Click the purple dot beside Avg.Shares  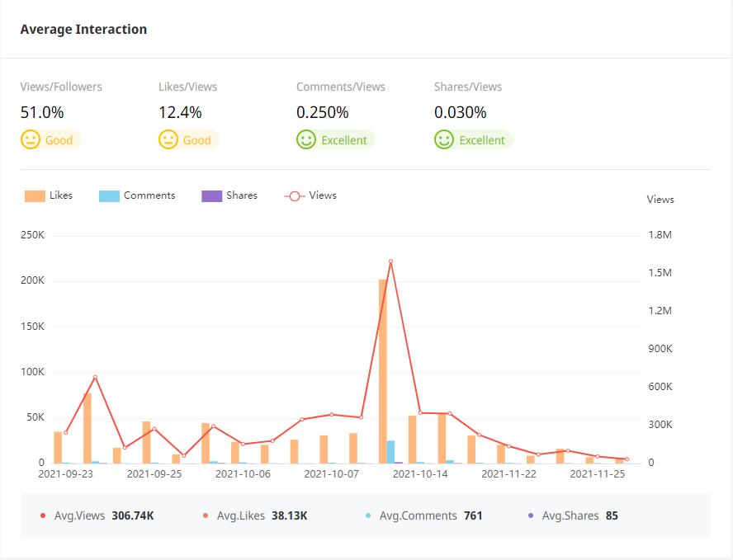click(x=531, y=515)
